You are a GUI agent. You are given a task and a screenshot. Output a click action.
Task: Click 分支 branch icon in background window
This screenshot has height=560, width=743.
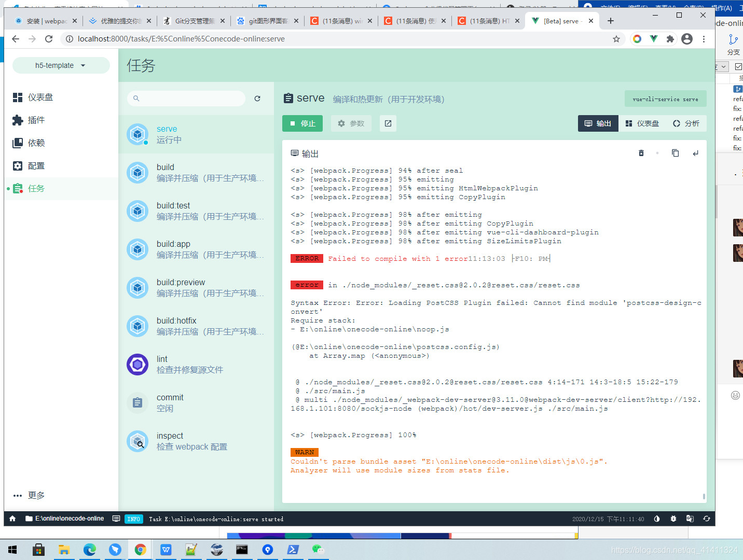(x=733, y=45)
